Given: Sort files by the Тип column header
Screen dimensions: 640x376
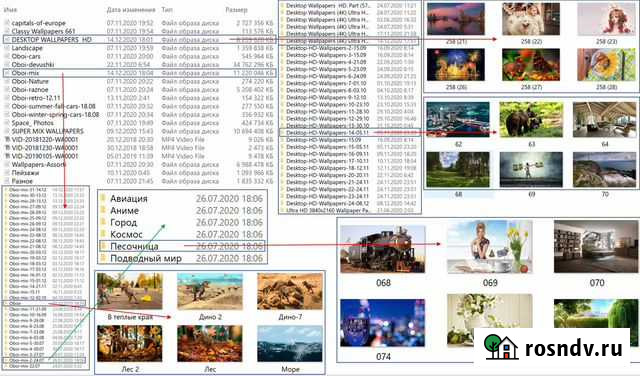Looking at the screenshot, I should click(x=167, y=9).
